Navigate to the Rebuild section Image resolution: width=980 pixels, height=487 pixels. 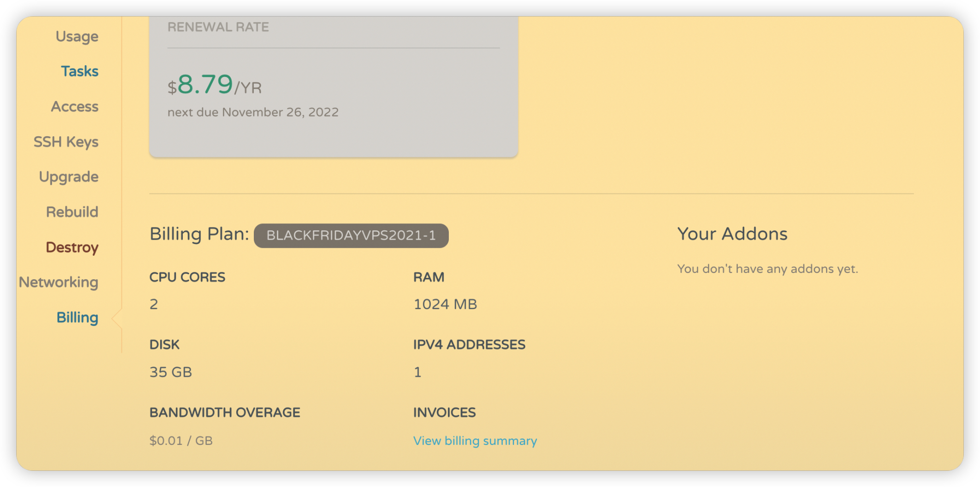click(72, 212)
